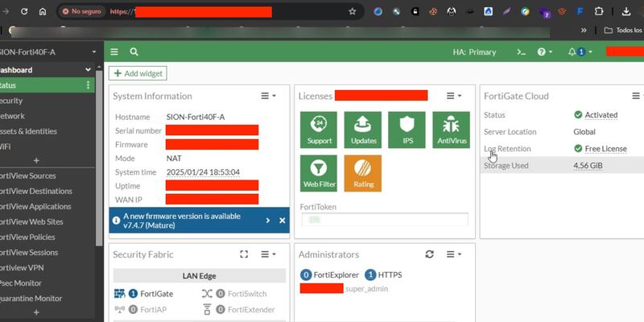Click the firmware available info icon
The width and height of the screenshot is (644, 322).
tap(116, 221)
